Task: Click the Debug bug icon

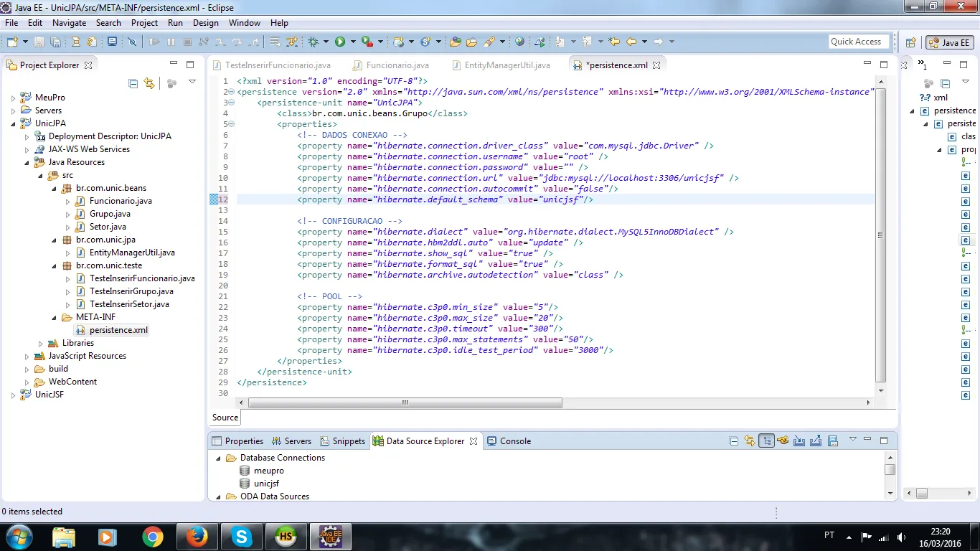Action: tap(313, 42)
